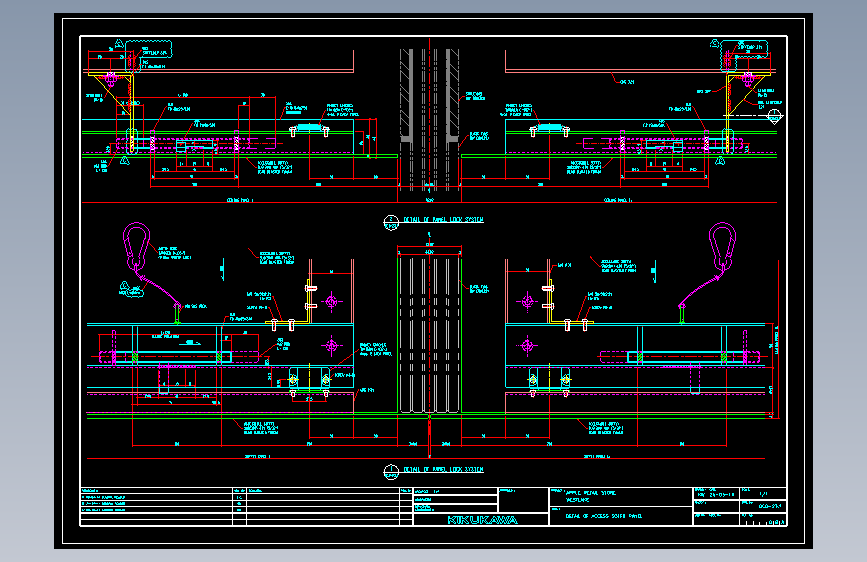Click the upper detail number circle marker
This screenshot has height=562, width=867.
tap(391, 222)
